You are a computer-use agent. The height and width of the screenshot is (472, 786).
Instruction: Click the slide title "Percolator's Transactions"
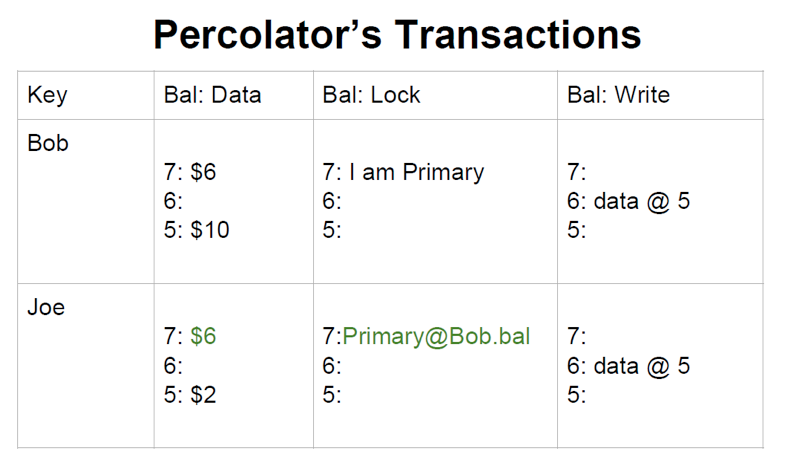click(x=397, y=35)
